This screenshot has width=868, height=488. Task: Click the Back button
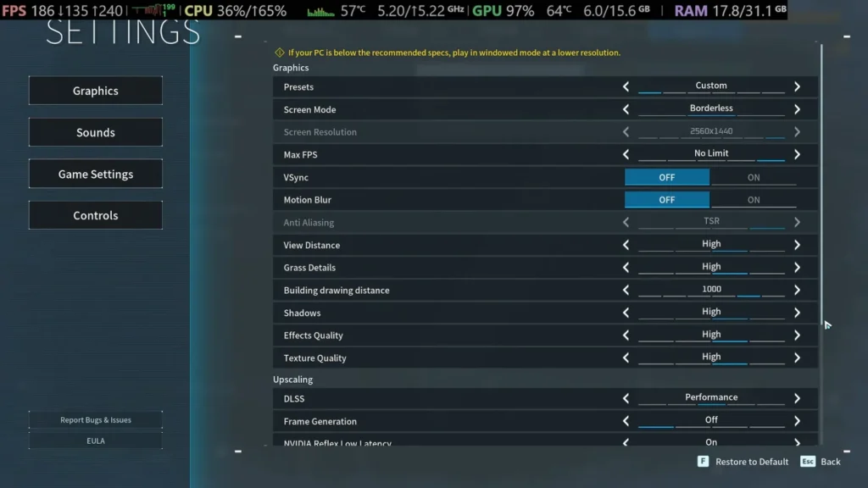coord(831,462)
